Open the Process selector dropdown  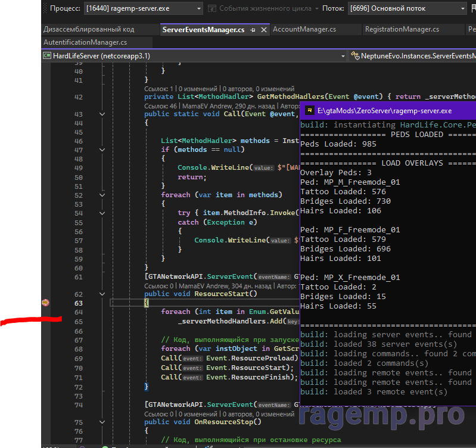pyautogui.click(x=198, y=9)
